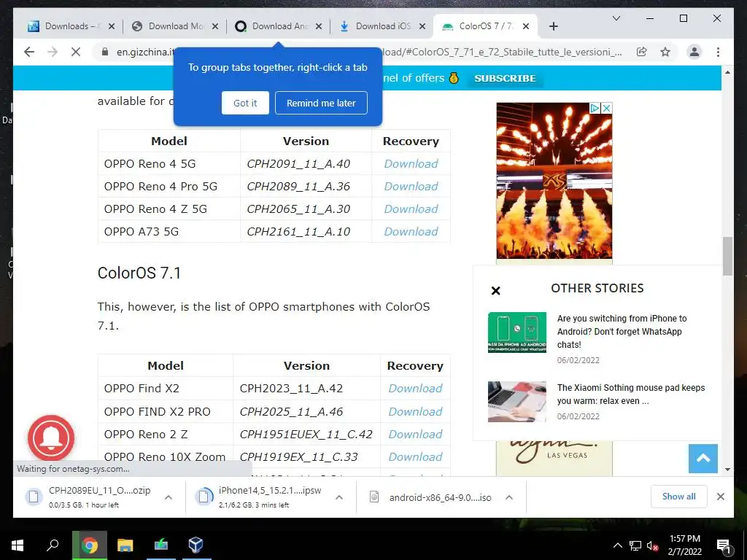Close the Other Stories panel
This screenshot has height=560, width=747.
click(x=495, y=290)
